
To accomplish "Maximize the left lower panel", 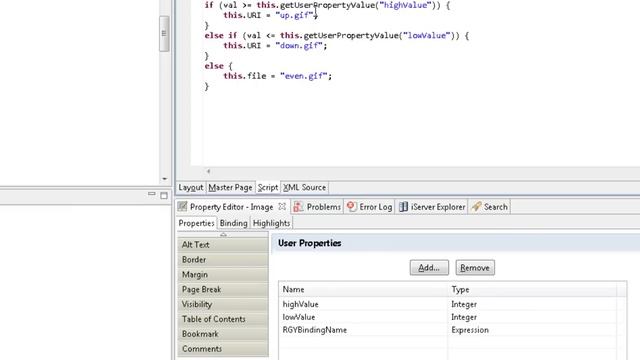I will (164, 196).
